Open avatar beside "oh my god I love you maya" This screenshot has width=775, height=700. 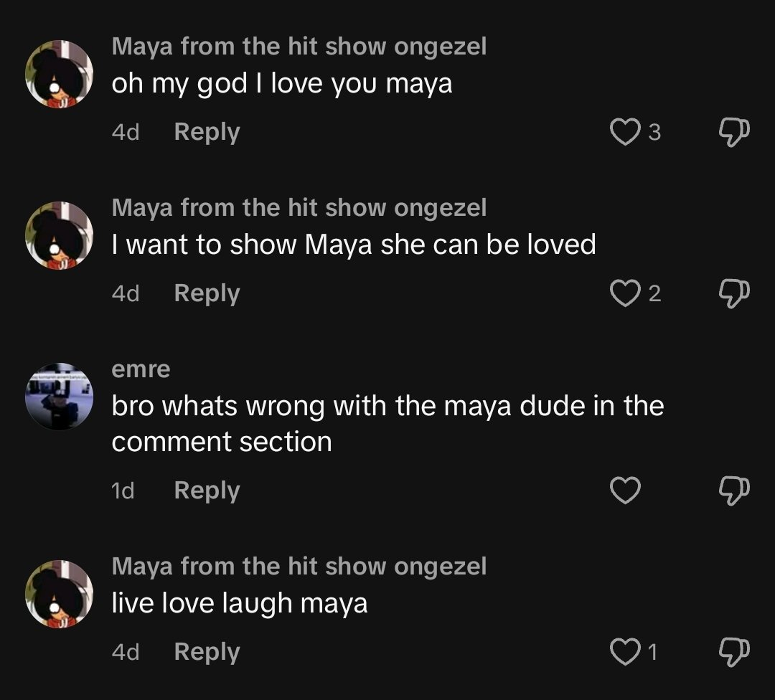click(59, 75)
